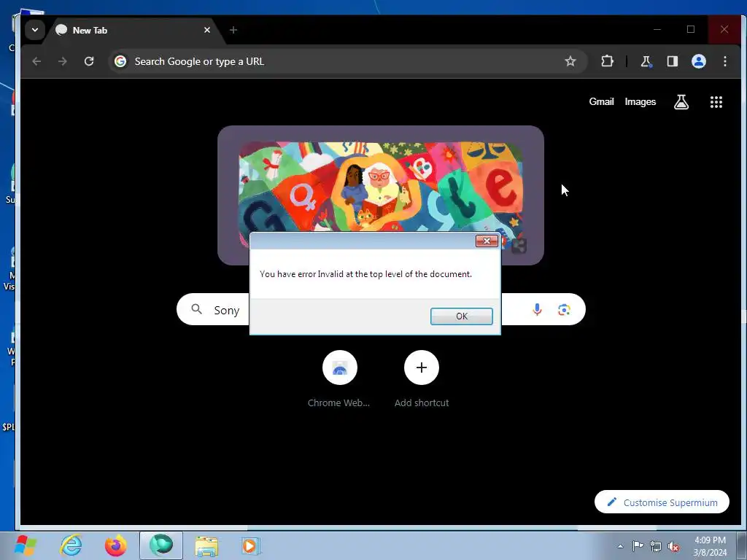Search by image with Lens icon

[x=564, y=310]
